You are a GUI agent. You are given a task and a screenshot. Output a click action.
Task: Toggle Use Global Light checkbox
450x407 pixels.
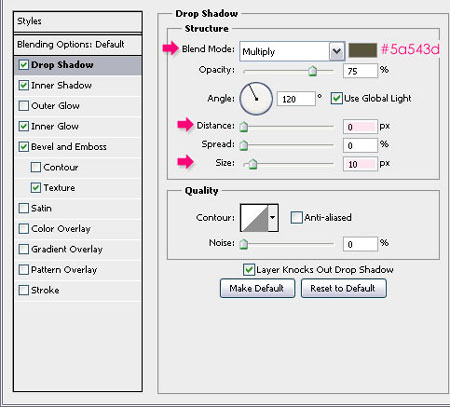click(337, 98)
